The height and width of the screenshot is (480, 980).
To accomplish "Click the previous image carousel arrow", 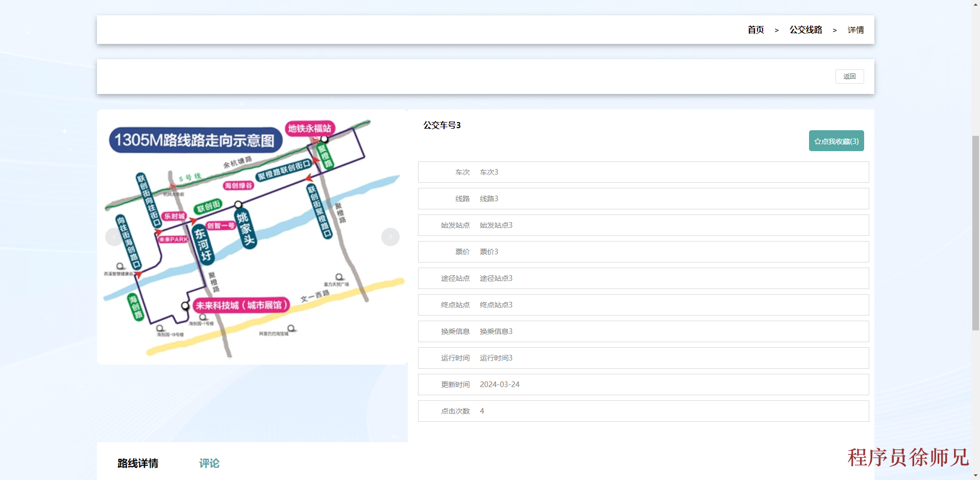I will coord(114,237).
